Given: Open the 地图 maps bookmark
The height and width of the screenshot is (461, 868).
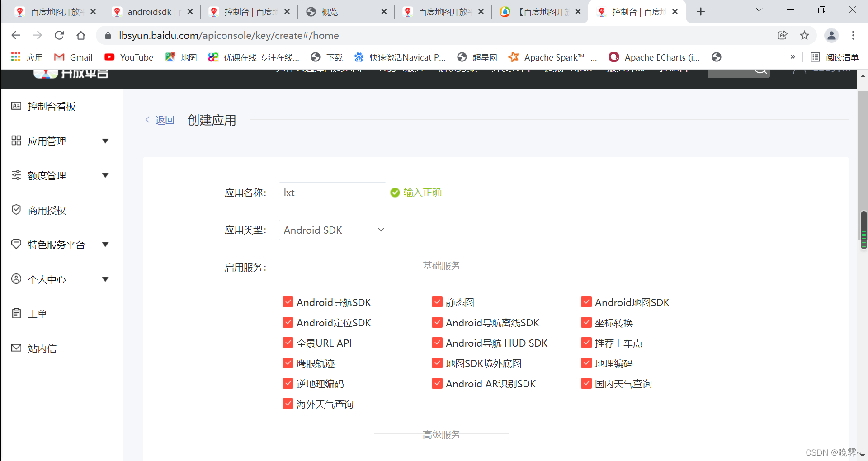Looking at the screenshot, I should pos(181,57).
